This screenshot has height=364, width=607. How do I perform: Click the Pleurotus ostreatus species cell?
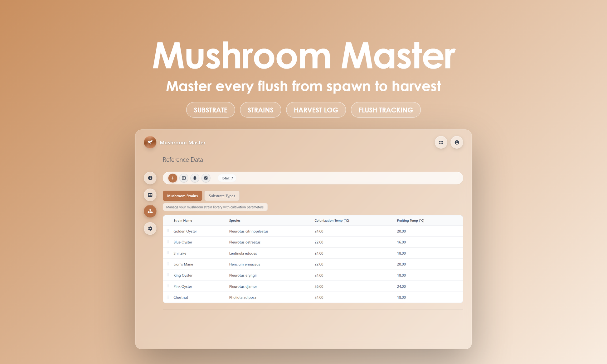tap(245, 242)
